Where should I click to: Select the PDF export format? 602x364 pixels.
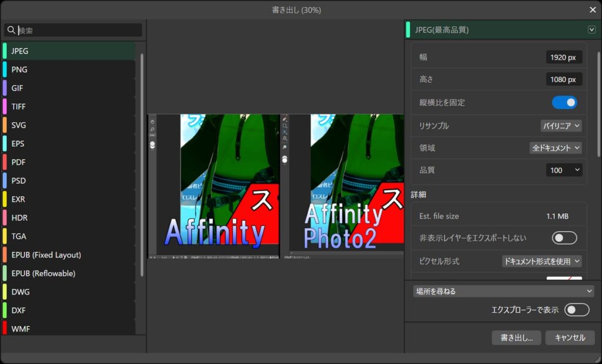(19, 162)
